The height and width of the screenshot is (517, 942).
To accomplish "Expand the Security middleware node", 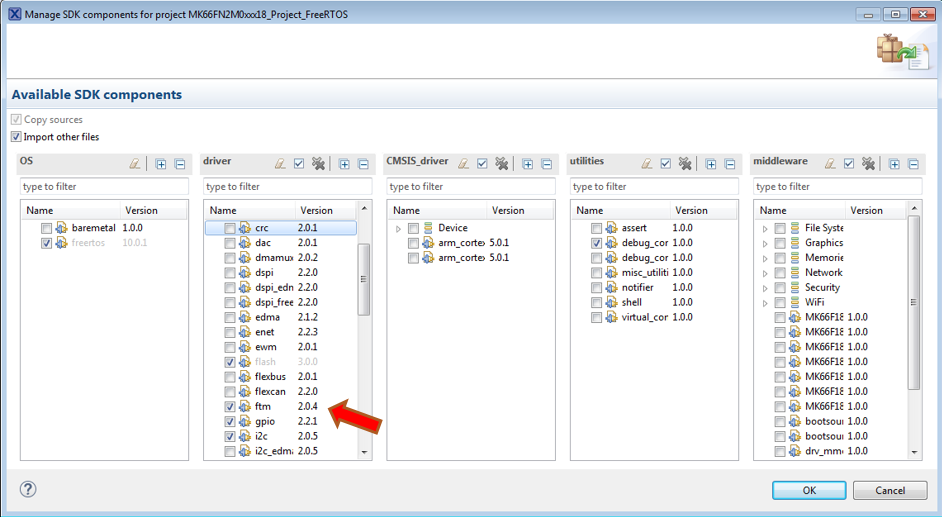I will point(765,288).
